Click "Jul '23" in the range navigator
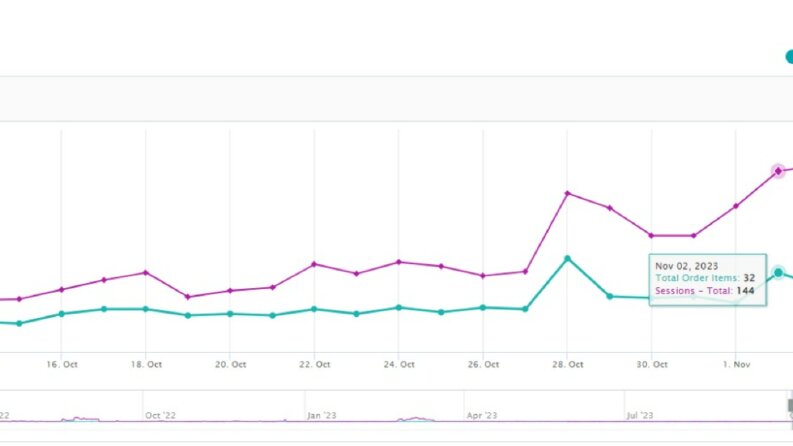Viewport: 793px width, 446px height. (x=640, y=416)
